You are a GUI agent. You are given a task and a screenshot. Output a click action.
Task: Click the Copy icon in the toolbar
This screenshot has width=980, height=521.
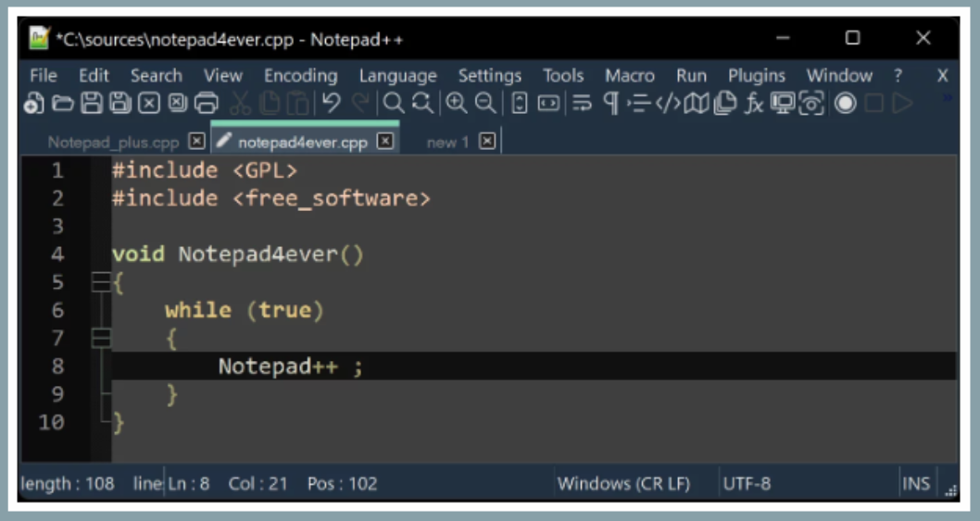click(x=270, y=103)
